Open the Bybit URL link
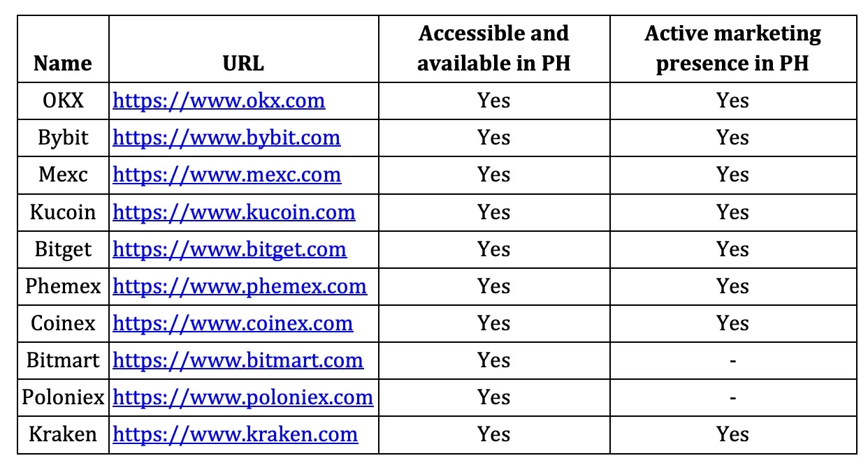 (226, 138)
